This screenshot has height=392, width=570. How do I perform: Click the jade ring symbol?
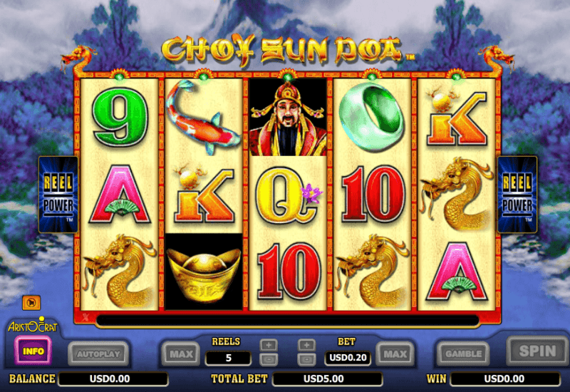[x=371, y=117]
